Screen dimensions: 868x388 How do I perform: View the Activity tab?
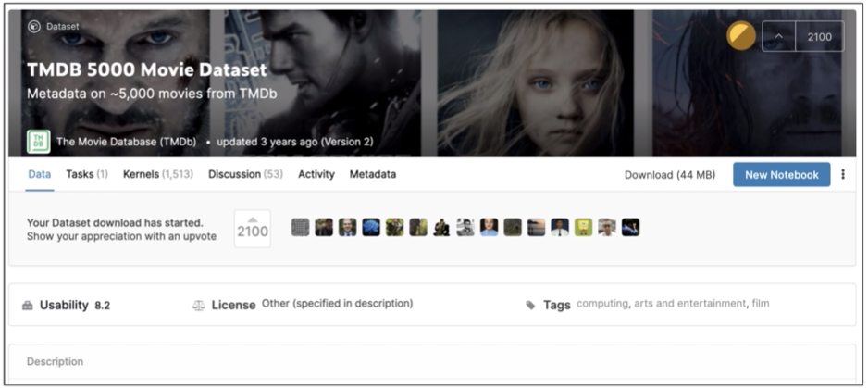click(x=316, y=175)
